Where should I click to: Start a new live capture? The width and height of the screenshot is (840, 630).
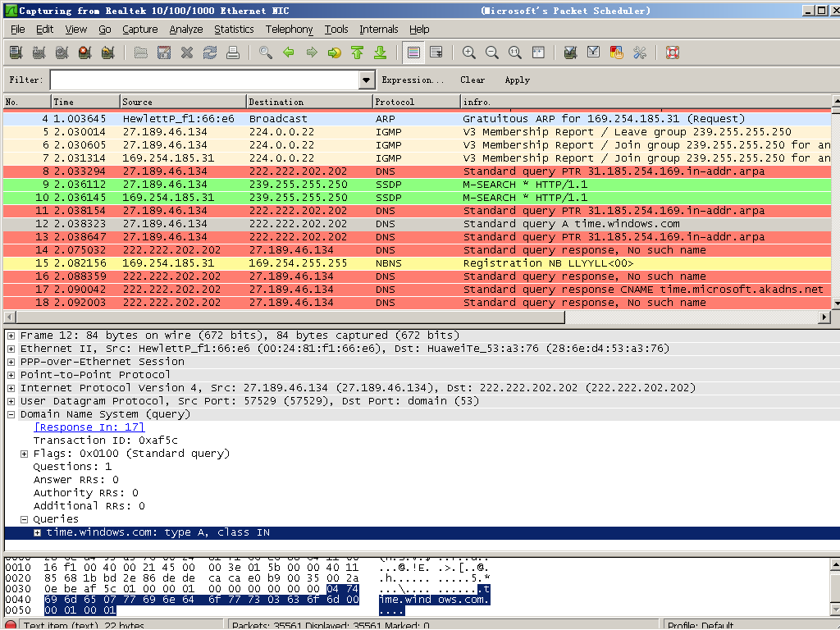pyautogui.click(x=62, y=52)
